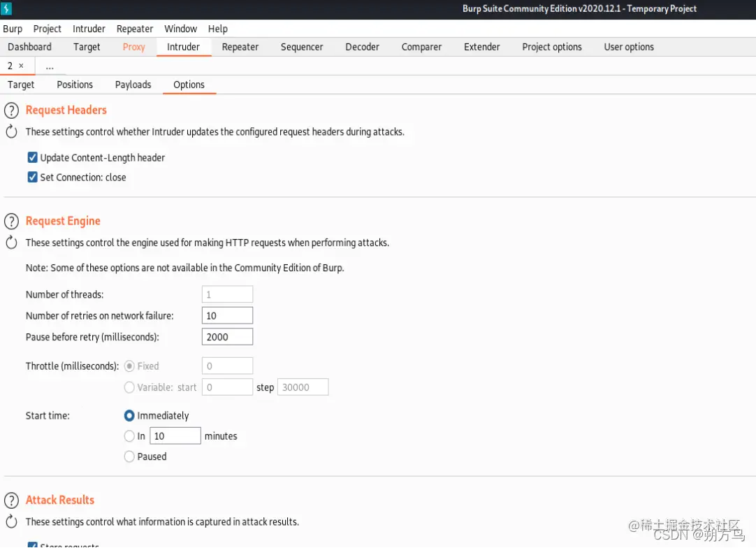Click the Request Headers heading

pos(66,110)
